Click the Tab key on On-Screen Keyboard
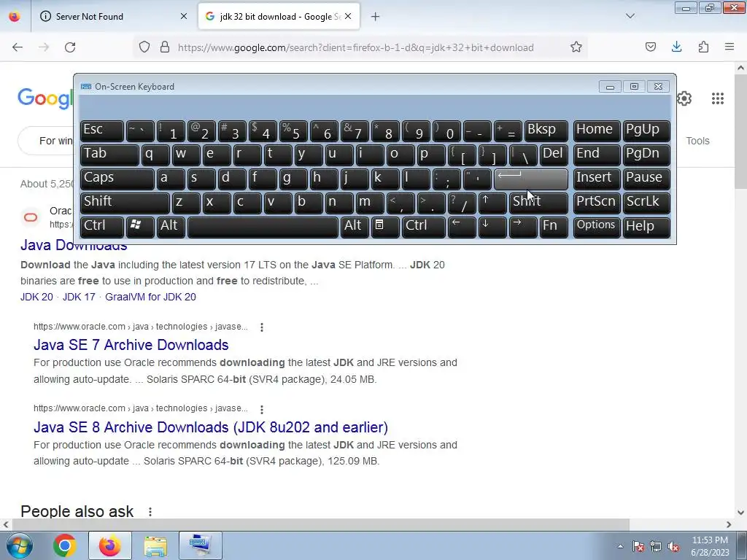Image resolution: width=747 pixels, height=560 pixels. tap(109, 155)
